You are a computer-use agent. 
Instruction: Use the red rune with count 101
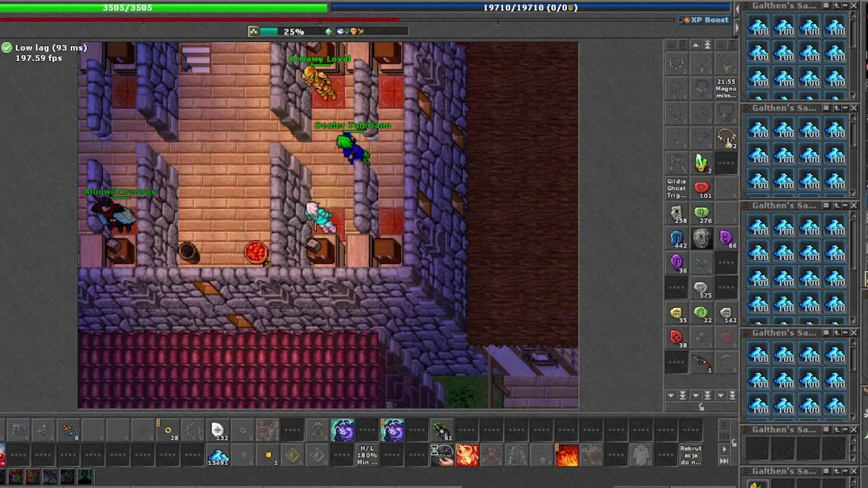(701, 188)
